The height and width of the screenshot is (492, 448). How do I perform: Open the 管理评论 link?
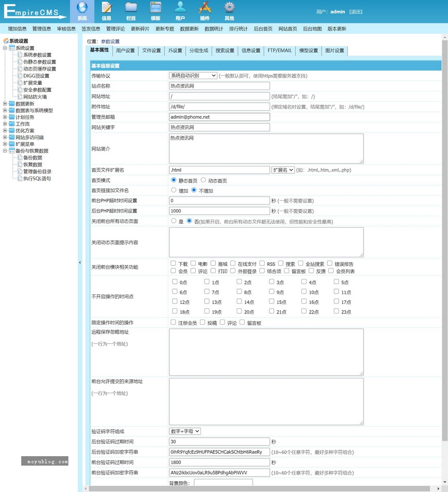pyautogui.click(x=116, y=29)
